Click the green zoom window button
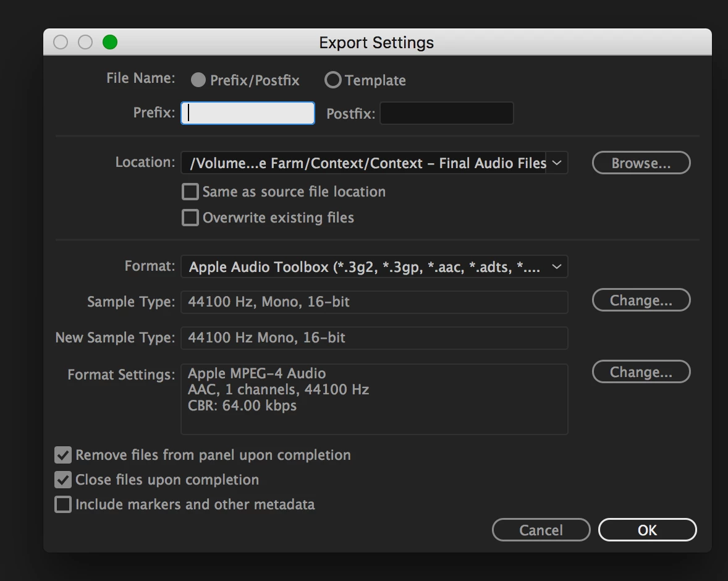This screenshot has height=581, width=728. click(x=110, y=42)
